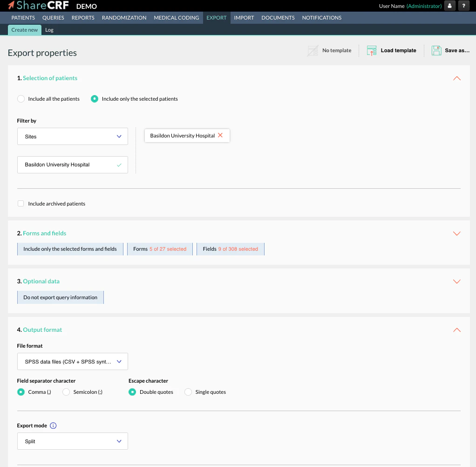
Task: Choose Single quotes escape character
Action: (188, 392)
